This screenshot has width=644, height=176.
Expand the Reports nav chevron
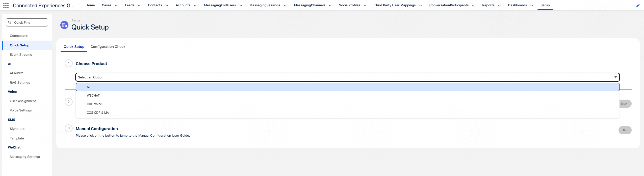click(x=499, y=5)
